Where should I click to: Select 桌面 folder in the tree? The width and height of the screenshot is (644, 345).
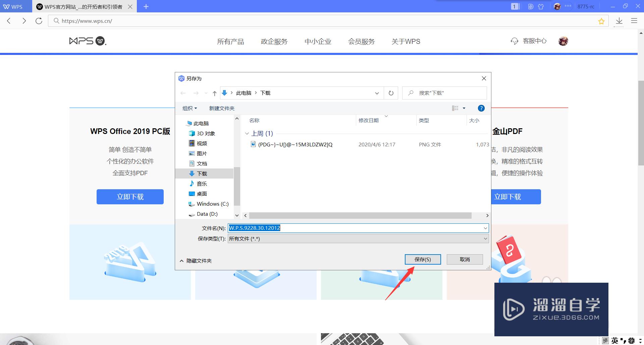pyautogui.click(x=202, y=194)
